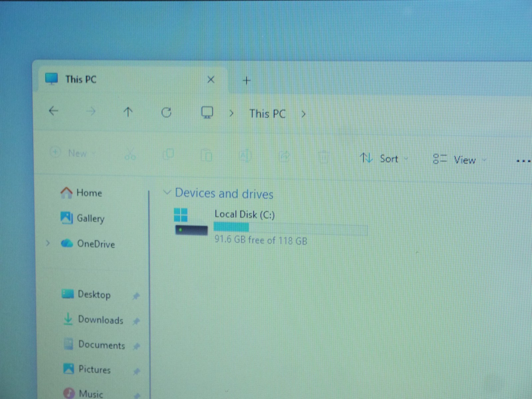The image size is (532, 399).
Task: Click the monitor icon in address bar
Action: (207, 113)
